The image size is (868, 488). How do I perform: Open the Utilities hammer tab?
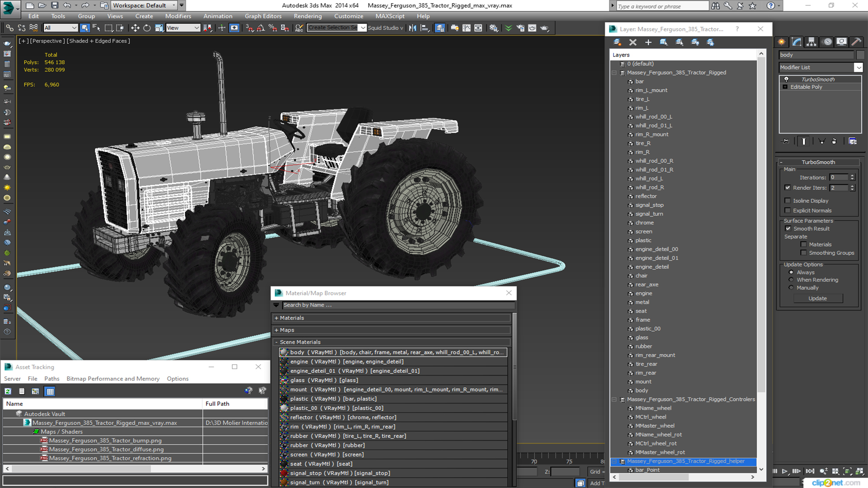pos(856,42)
